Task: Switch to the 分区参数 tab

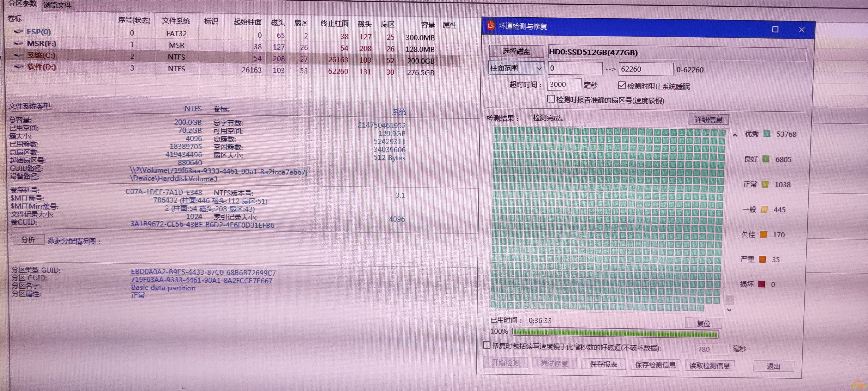Action: [22, 4]
